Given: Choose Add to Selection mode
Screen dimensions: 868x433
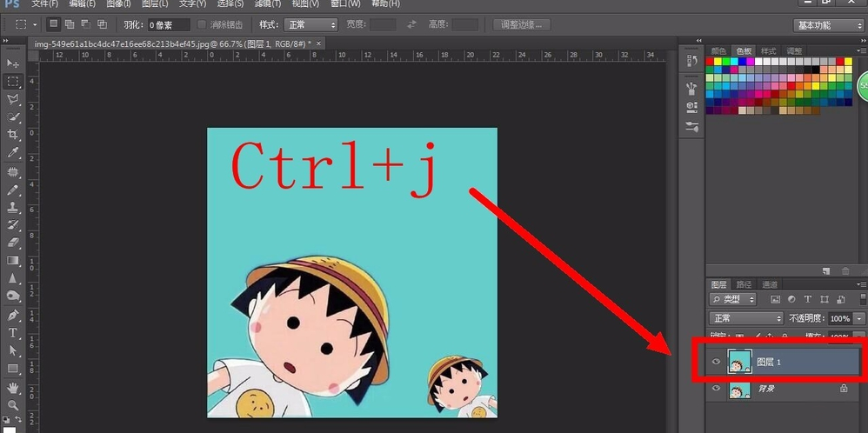Looking at the screenshot, I should (70, 24).
